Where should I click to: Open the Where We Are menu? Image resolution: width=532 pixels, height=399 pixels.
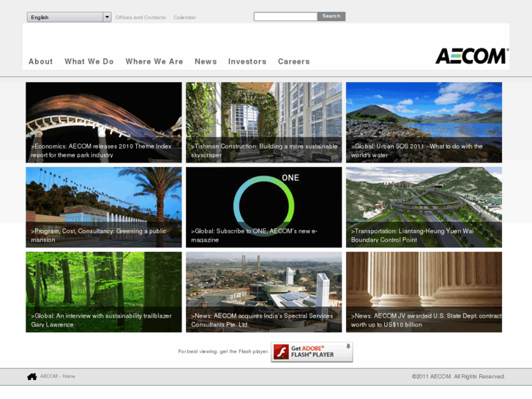point(154,61)
